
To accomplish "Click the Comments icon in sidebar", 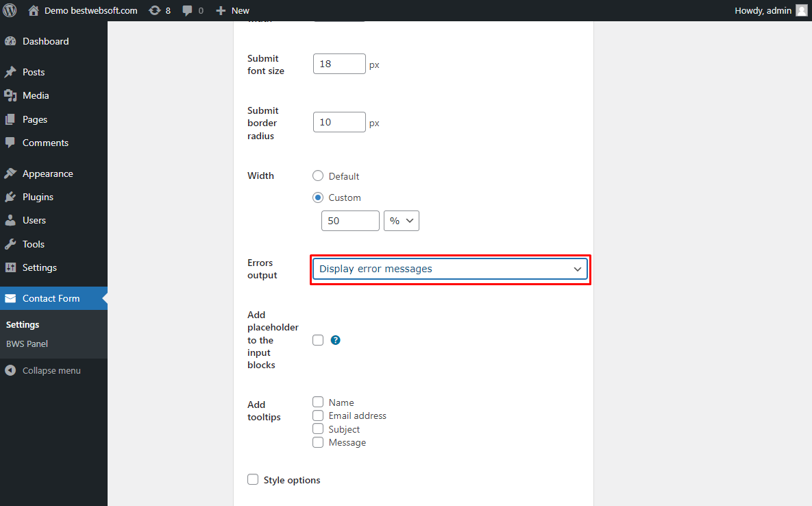I will [x=10, y=143].
